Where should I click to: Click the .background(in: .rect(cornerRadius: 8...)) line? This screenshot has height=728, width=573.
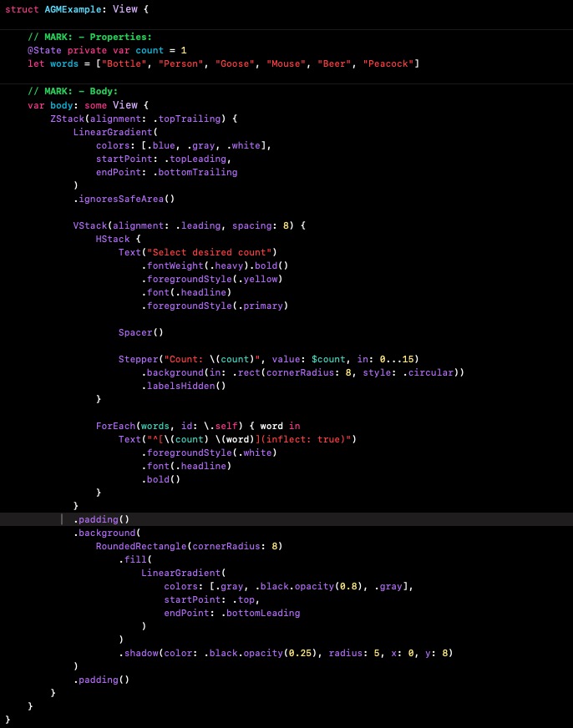pyautogui.click(x=302, y=373)
